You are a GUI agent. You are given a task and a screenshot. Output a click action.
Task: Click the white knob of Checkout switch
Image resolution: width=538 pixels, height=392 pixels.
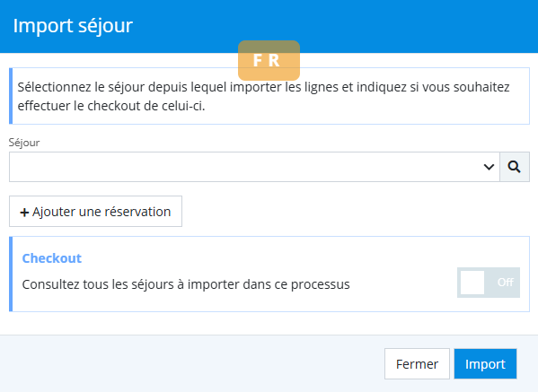472,283
